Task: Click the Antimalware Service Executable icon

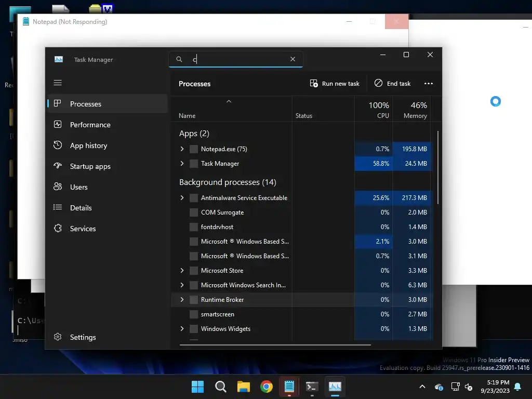Action: pos(194,198)
